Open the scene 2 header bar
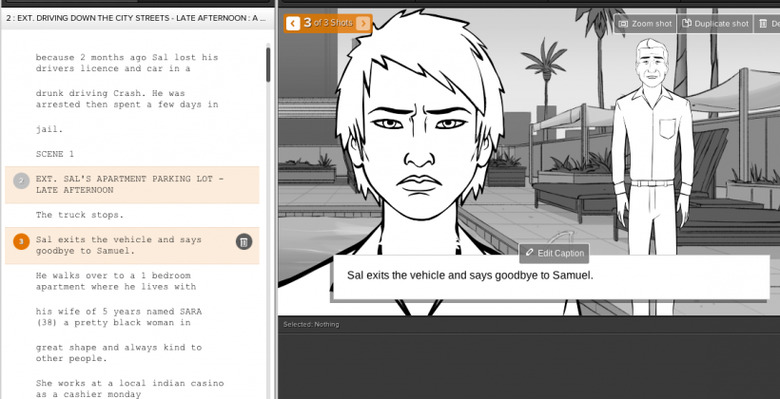 click(x=137, y=18)
